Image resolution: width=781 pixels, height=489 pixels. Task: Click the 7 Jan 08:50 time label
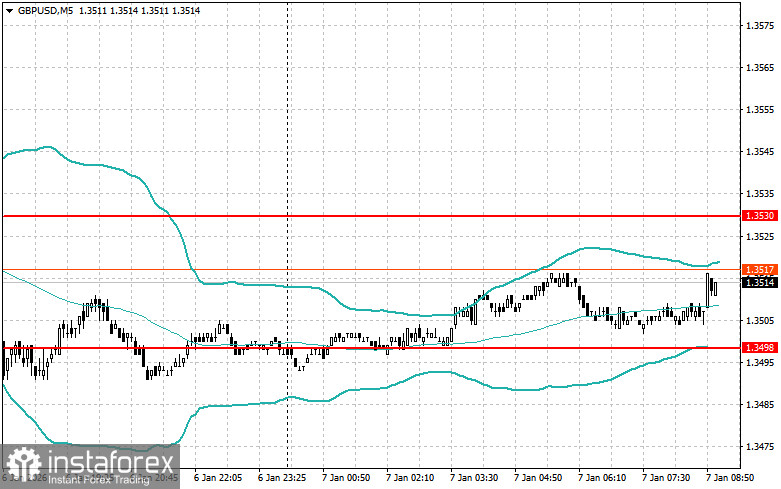pyautogui.click(x=730, y=478)
